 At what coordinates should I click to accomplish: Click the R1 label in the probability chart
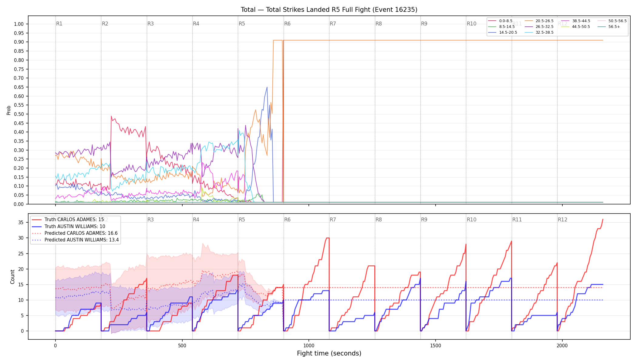click(59, 24)
